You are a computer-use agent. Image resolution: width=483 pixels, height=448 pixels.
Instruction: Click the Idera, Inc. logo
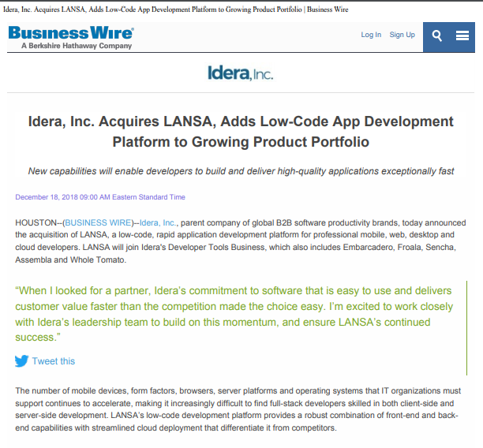[240, 73]
